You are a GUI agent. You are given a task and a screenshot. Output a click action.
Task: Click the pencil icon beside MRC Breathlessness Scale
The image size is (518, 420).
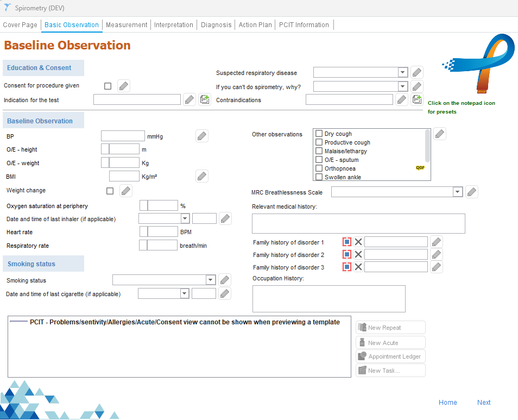coord(472,192)
